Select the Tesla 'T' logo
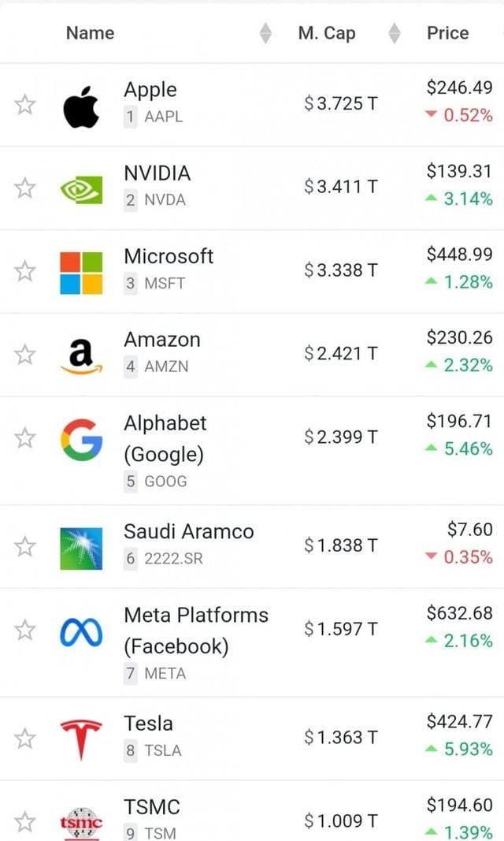This screenshot has width=504, height=841. click(x=81, y=736)
